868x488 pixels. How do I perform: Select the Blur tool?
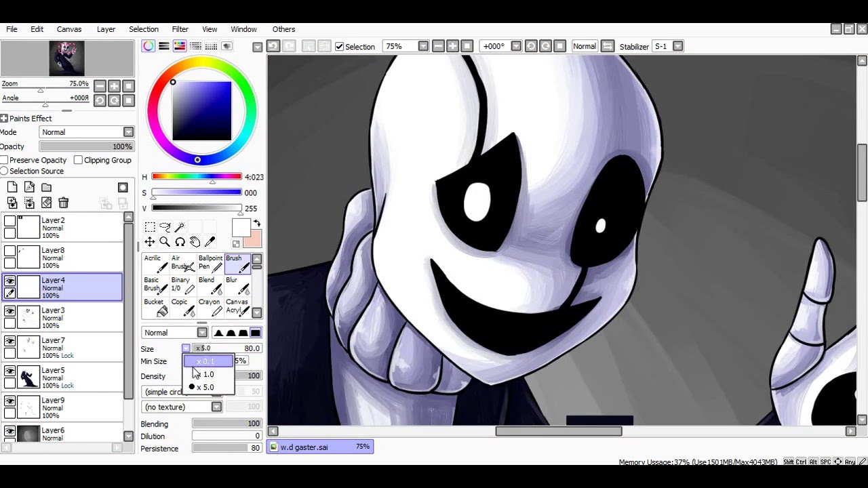[237, 285]
